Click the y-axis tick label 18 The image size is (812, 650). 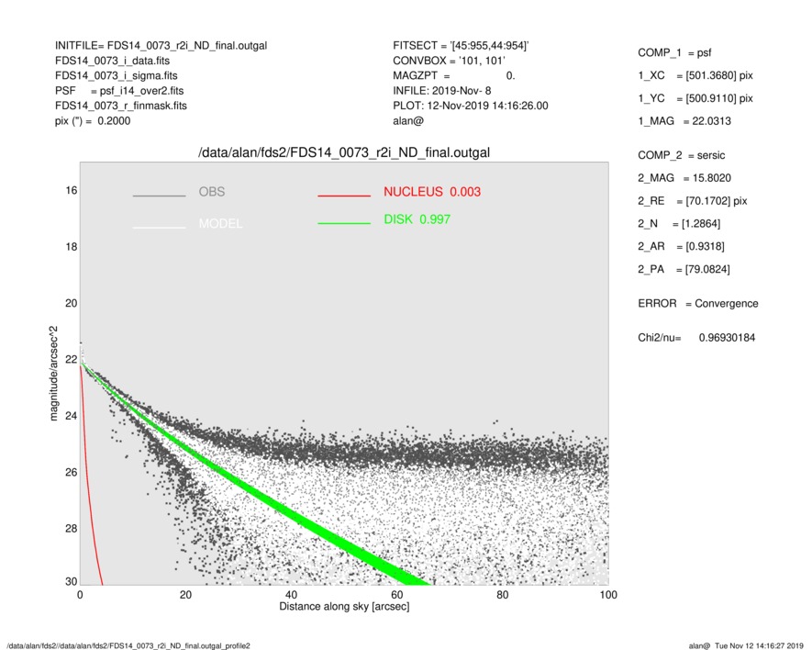[x=71, y=247]
